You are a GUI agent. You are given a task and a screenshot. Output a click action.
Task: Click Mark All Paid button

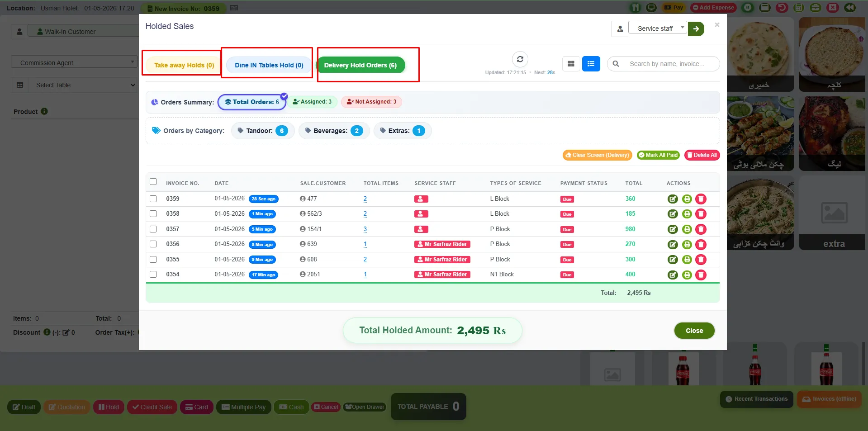[x=658, y=155]
